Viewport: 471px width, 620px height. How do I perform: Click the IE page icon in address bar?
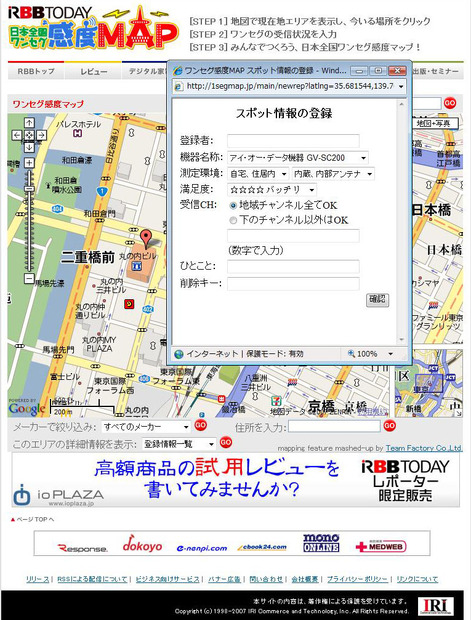179,86
